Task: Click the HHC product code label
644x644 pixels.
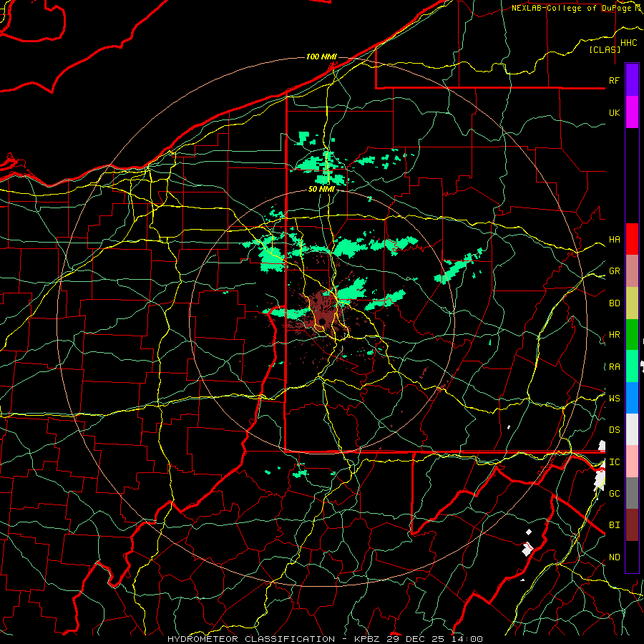Action: [629, 43]
